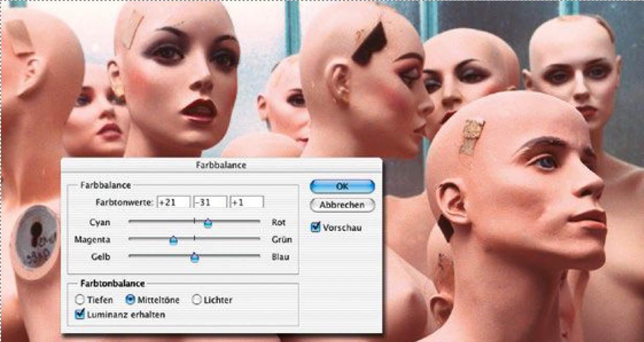
Task: Click the Cyan–Rot slider handle
Action: tap(208, 224)
